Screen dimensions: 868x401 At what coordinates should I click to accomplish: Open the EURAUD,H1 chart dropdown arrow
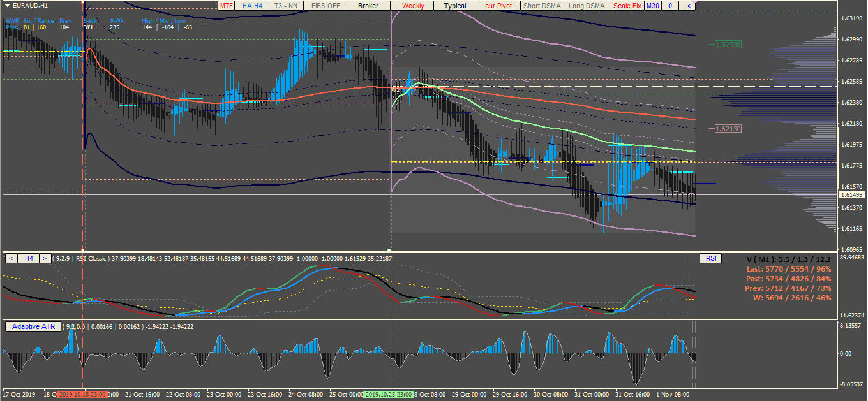pos(7,6)
